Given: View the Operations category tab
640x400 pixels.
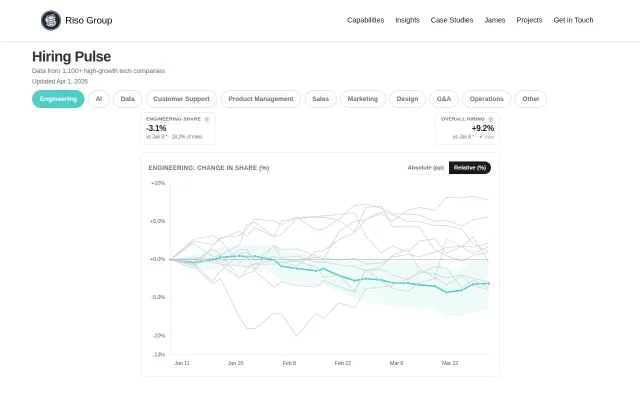Looking at the screenshot, I should tap(487, 99).
